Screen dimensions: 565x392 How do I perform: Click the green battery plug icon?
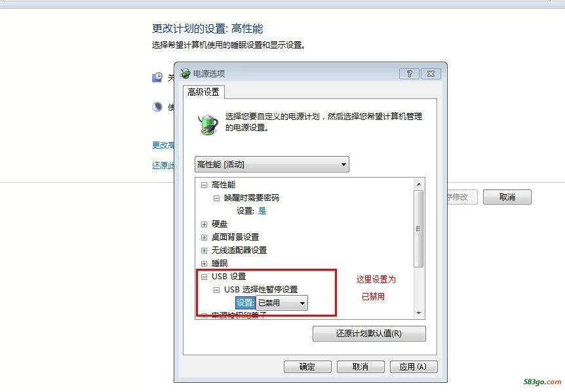[208, 124]
